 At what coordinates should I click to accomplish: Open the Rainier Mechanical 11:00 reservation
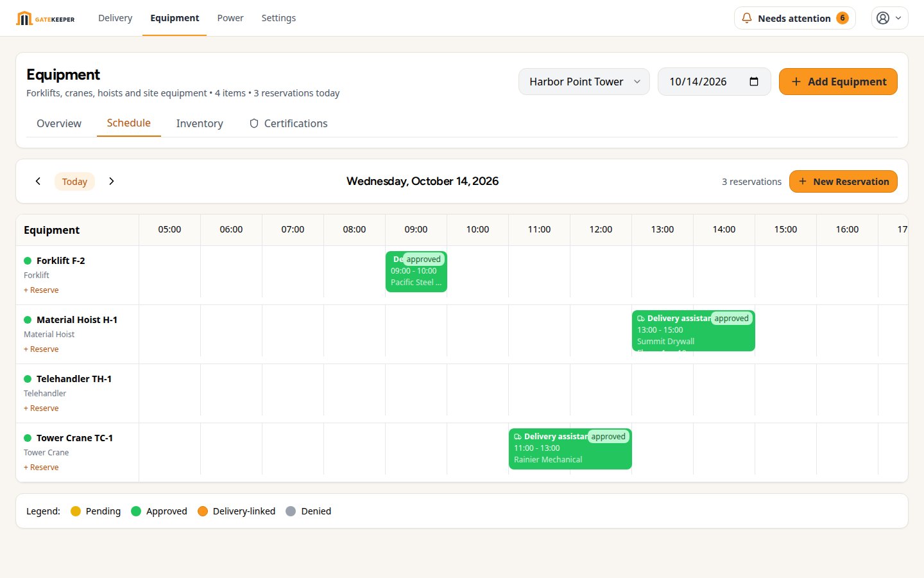point(570,449)
